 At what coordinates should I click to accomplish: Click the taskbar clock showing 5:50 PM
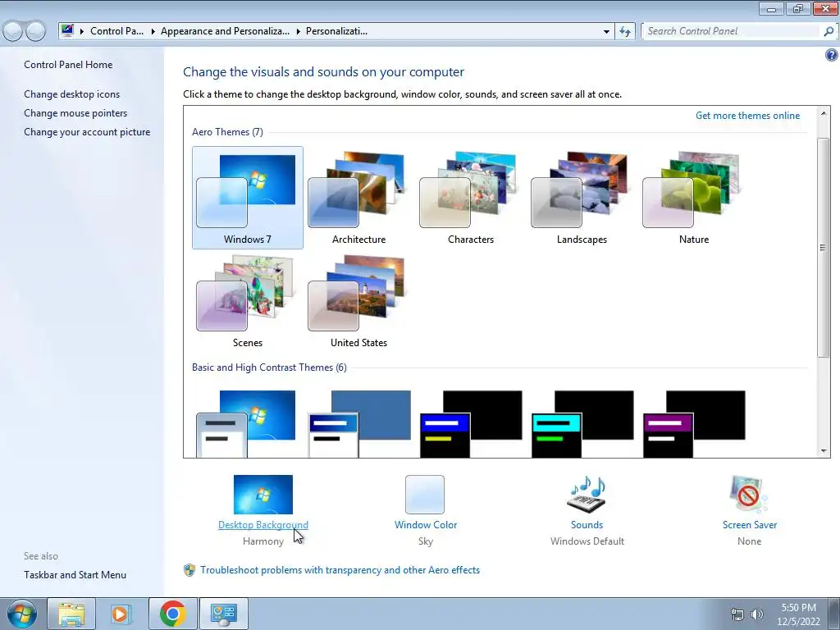pos(798,614)
